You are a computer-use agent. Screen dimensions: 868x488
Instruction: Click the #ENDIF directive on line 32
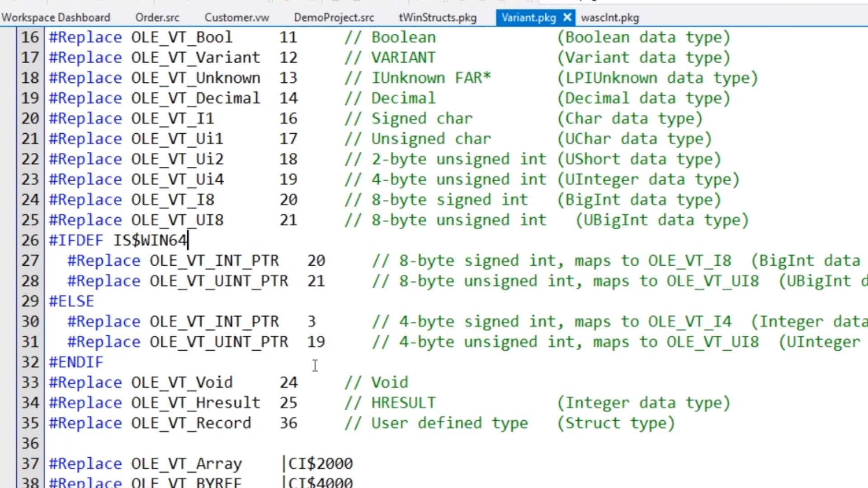point(76,362)
